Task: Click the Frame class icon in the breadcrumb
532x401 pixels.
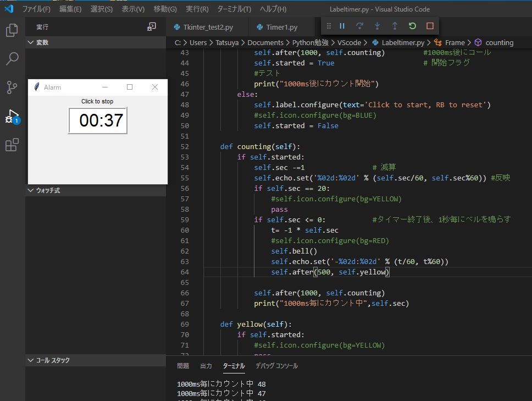Action: (x=437, y=43)
